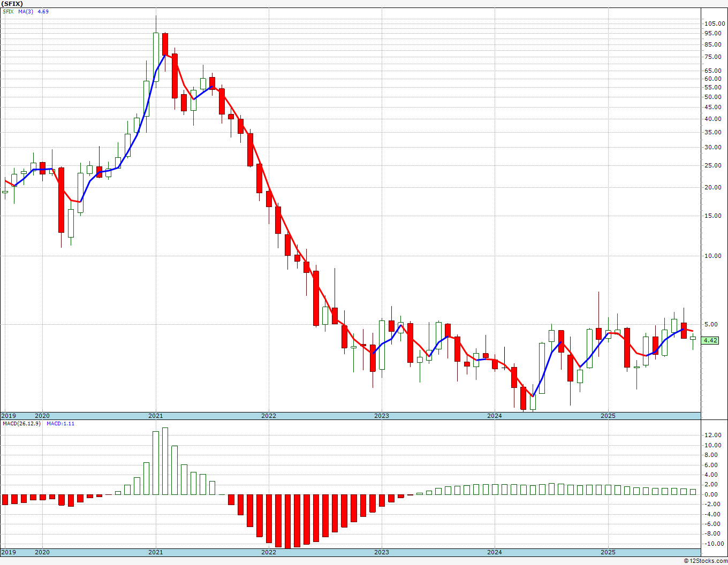The height and width of the screenshot is (565, 728).
Task: Select 2025 marker on price chart timeline
Action: point(608,416)
